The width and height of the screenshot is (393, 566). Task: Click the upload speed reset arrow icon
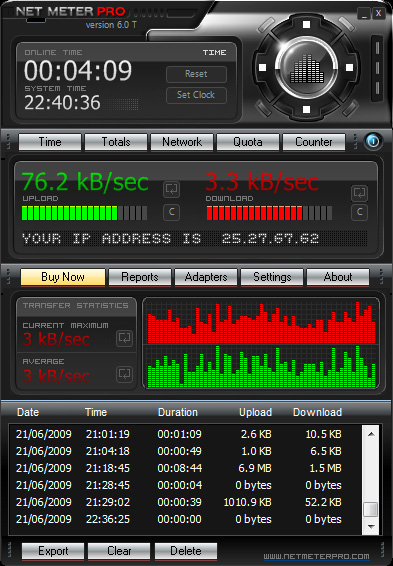pos(171,189)
